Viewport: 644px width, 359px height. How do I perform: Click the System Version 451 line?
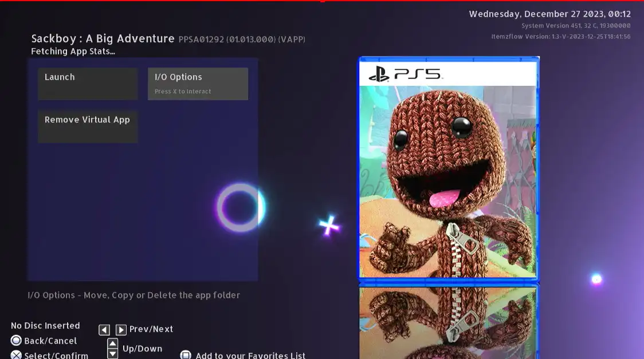click(576, 25)
